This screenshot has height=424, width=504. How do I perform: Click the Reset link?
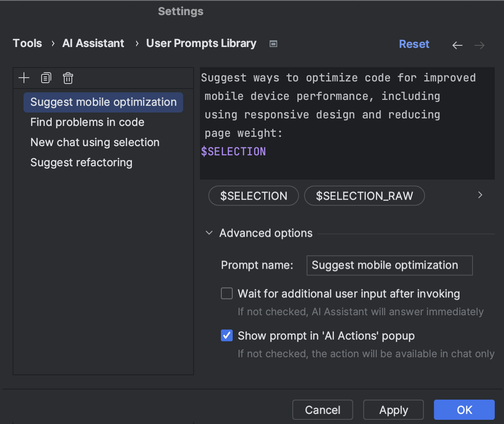[414, 44]
